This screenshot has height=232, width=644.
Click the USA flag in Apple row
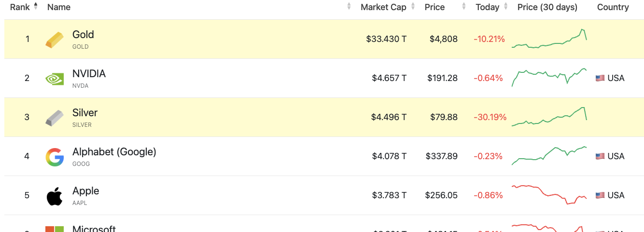coord(600,195)
